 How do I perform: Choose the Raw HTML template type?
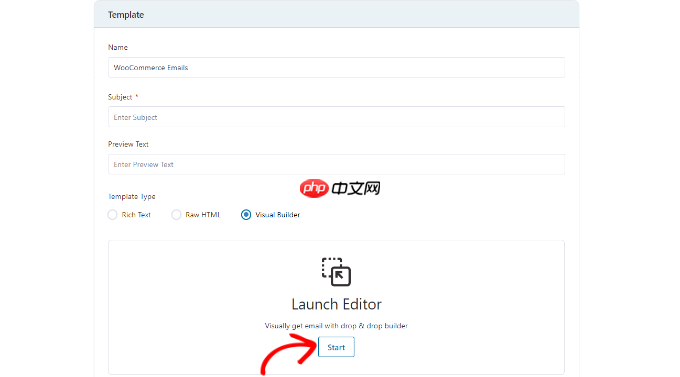176,215
